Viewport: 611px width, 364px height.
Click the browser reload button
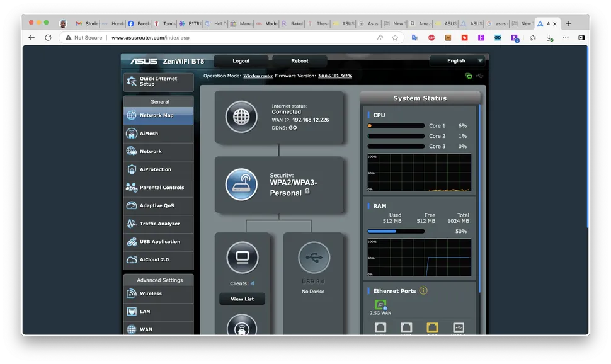tap(48, 37)
